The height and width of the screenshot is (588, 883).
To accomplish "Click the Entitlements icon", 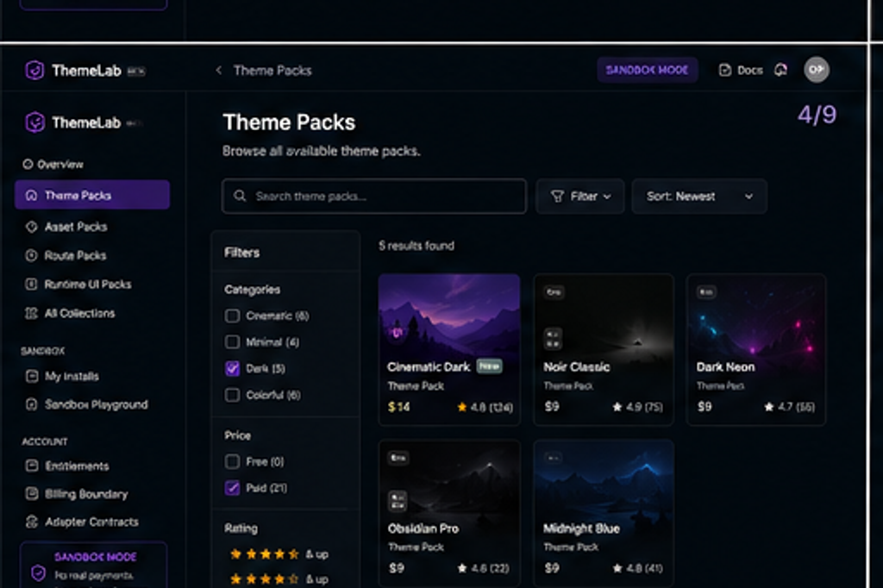I will (32, 466).
